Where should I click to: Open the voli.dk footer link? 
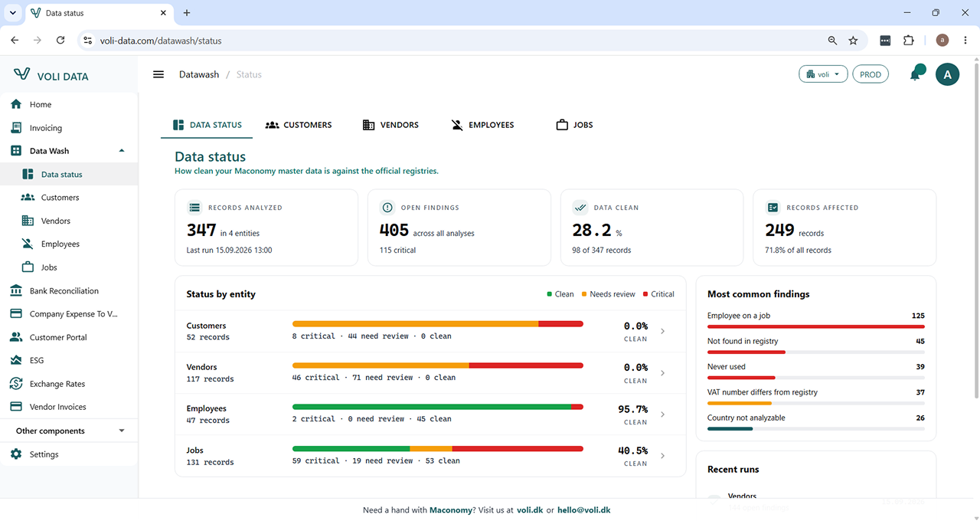pyautogui.click(x=530, y=510)
